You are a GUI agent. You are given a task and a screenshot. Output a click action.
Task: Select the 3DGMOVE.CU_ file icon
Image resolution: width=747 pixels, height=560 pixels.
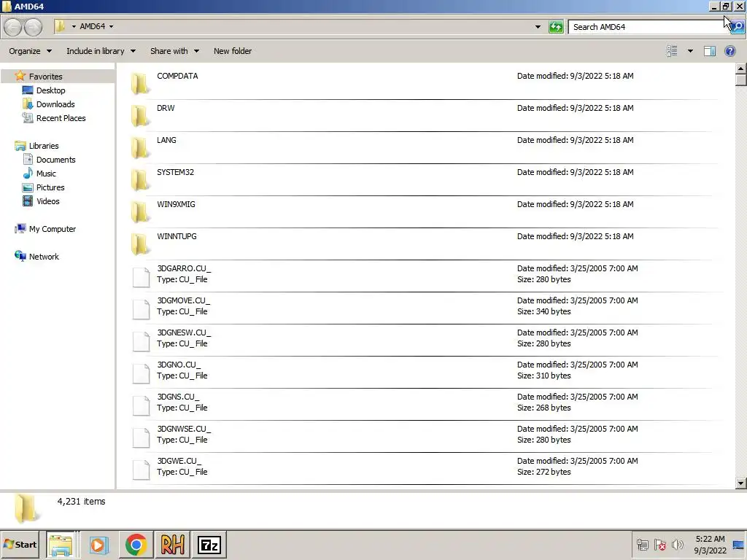point(141,309)
